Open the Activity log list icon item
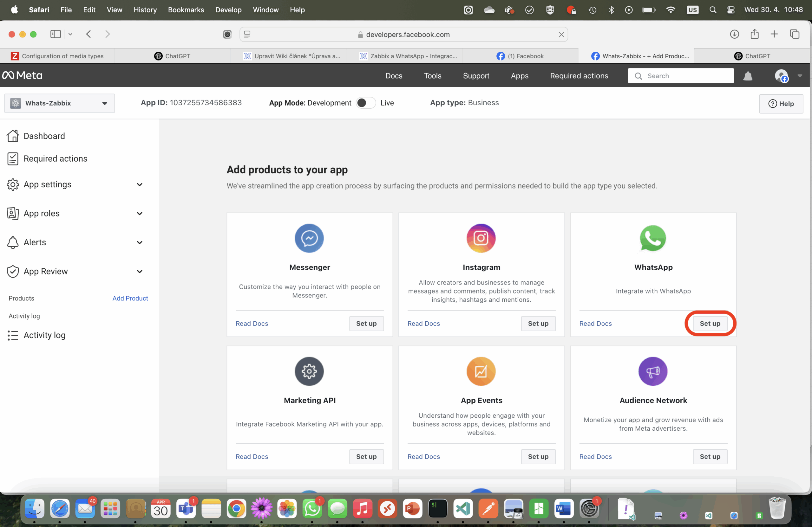This screenshot has height=527, width=812. pos(36,335)
